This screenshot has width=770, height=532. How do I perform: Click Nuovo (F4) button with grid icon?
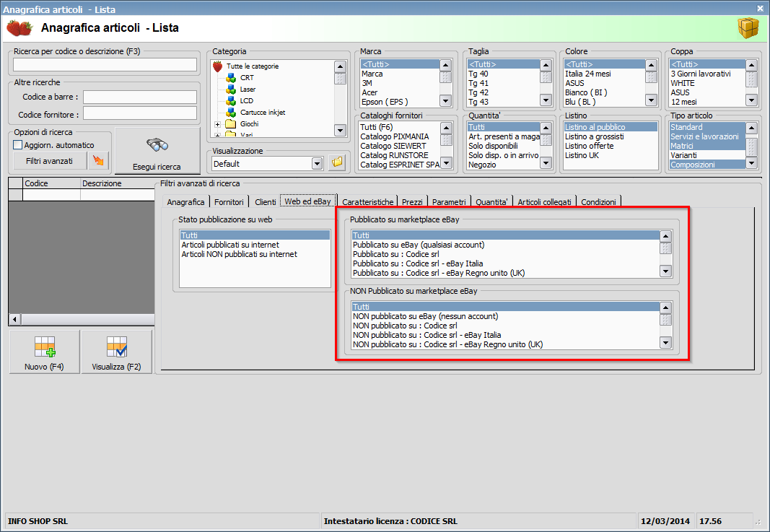coord(44,352)
